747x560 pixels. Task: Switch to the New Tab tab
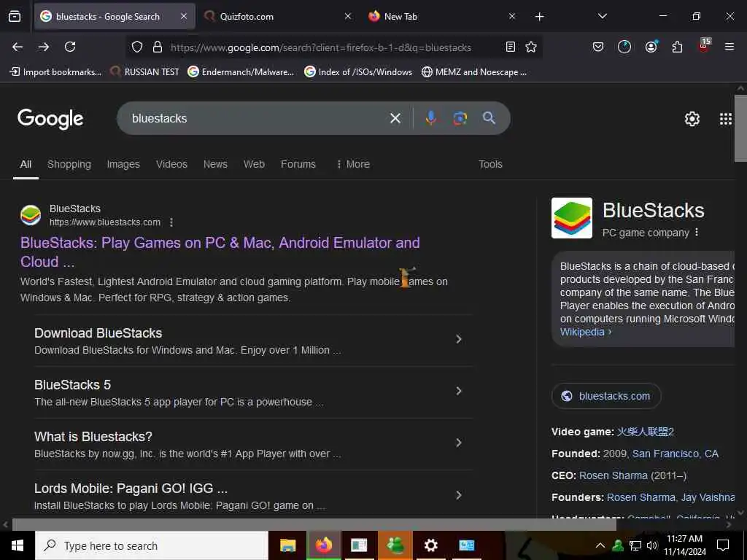(x=441, y=17)
